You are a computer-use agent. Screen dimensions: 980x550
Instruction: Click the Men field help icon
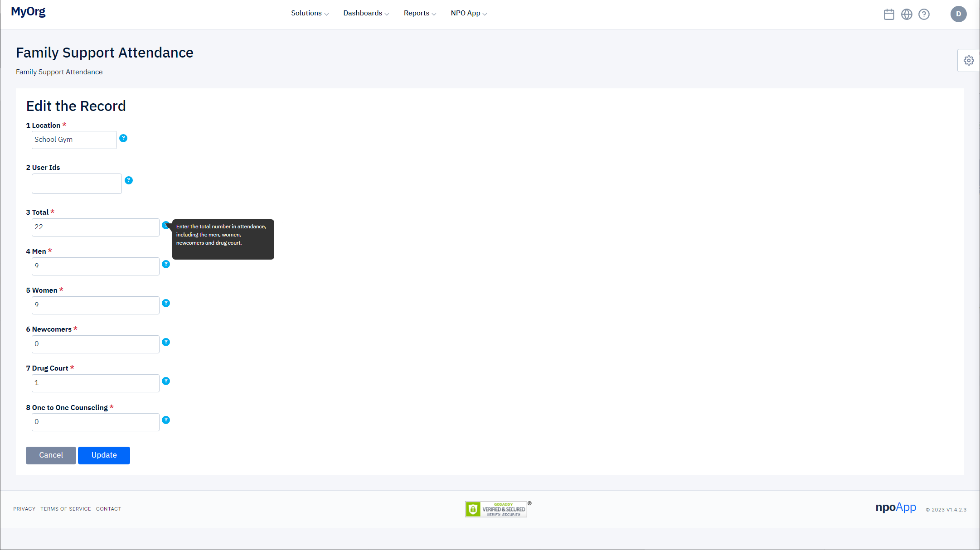166,264
